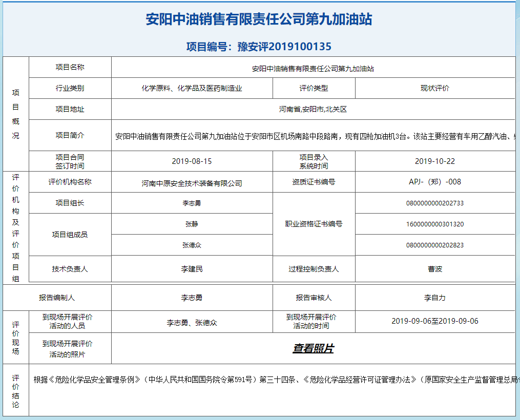Select the 评价机构名称 label
Image resolution: width=520 pixels, height=420 pixels.
tap(70, 182)
